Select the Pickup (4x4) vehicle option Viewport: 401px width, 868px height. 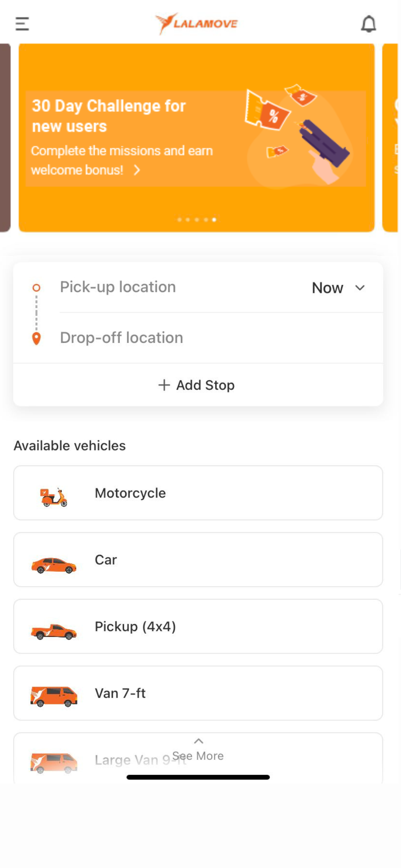(198, 626)
